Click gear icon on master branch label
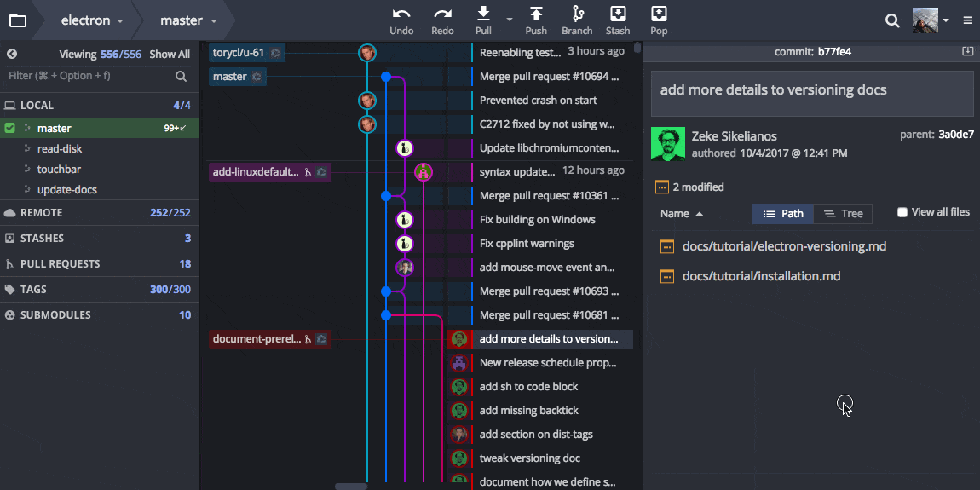Image resolution: width=980 pixels, height=490 pixels. [x=257, y=77]
